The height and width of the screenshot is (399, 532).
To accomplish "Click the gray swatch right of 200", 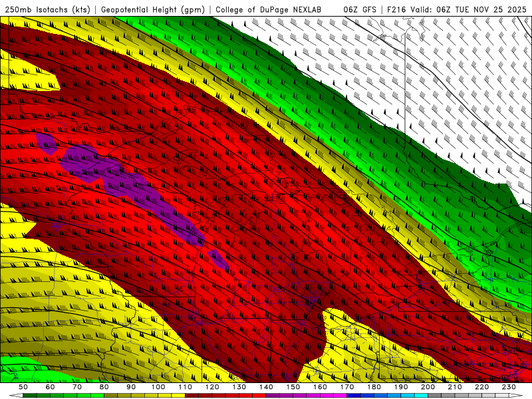I will tap(435, 396).
